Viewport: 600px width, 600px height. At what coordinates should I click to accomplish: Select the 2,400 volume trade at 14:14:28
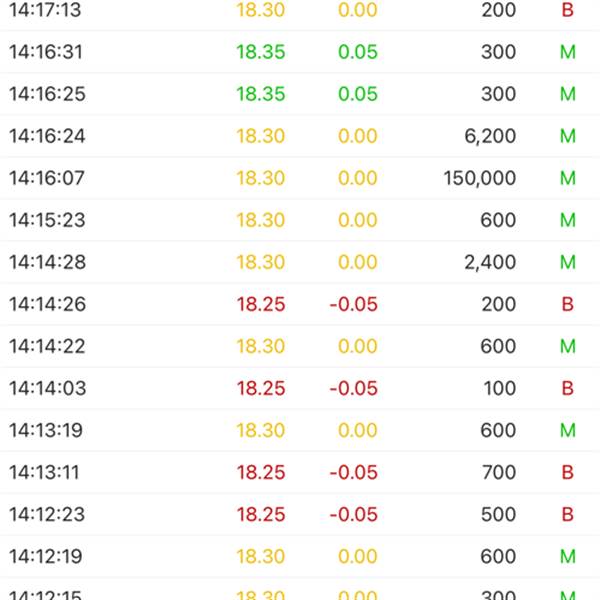pos(300,262)
